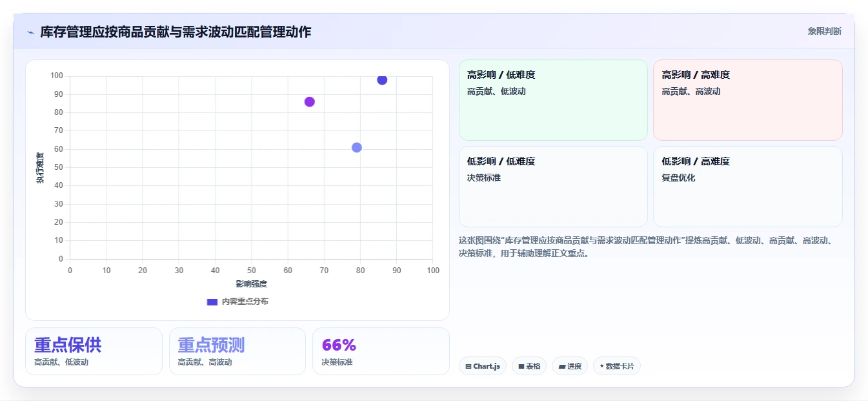868x401 pixels.
Task: Click the 象限判断 label in header
Action: coord(824,31)
